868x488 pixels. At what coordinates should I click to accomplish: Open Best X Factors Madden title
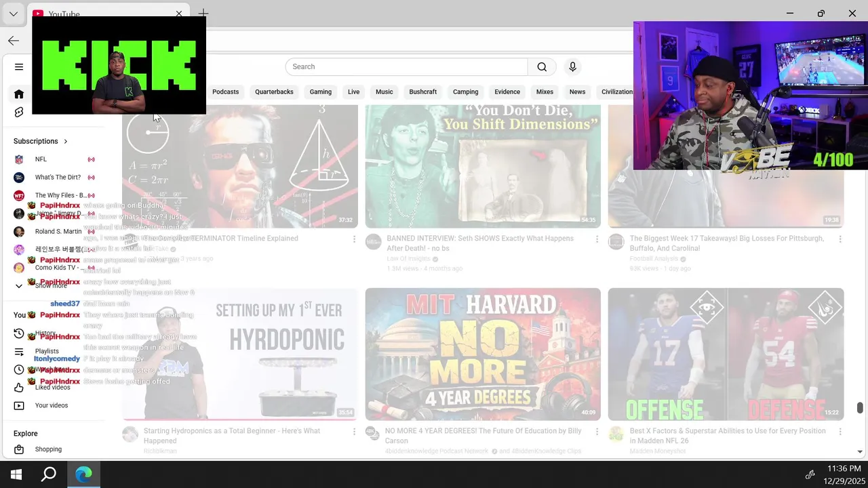point(728,436)
